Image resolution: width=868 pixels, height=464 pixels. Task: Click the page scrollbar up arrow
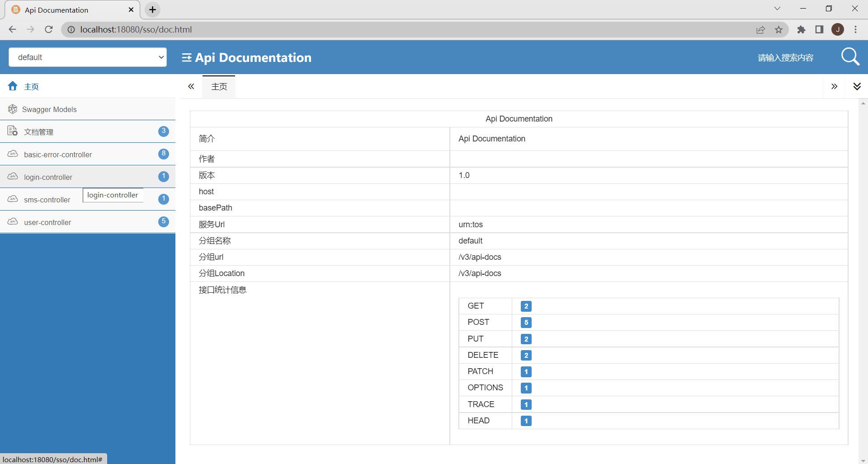coord(863,103)
